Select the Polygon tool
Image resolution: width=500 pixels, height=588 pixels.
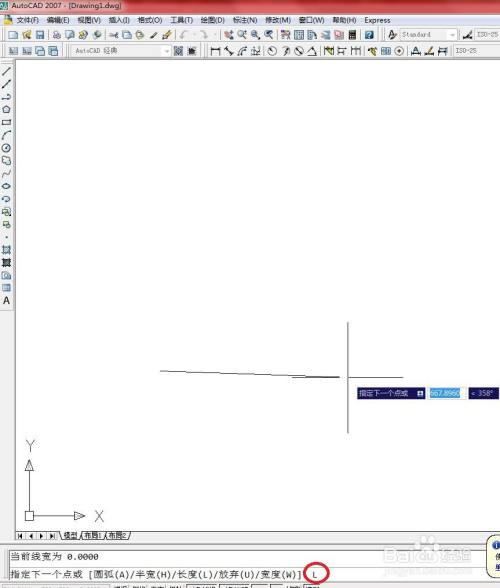(6, 110)
